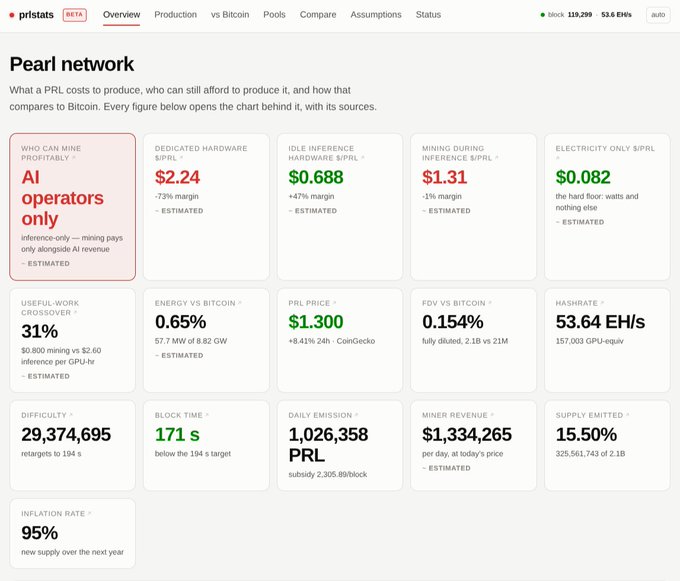Click the 0.65% energy value
This screenshot has width=680, height=581.
tap(180, 322)
